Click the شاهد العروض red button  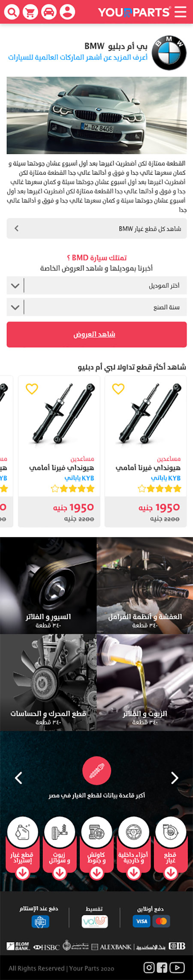point(96,334)
